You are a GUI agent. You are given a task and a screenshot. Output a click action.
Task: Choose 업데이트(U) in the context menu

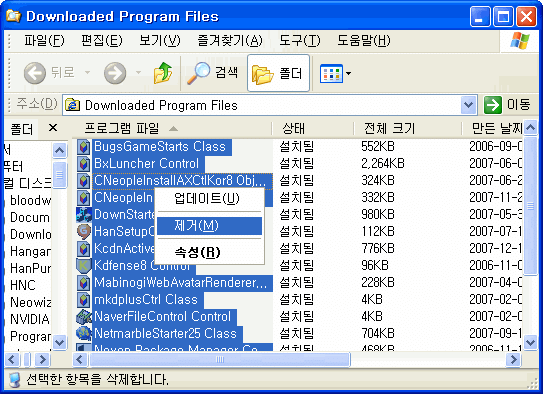pos(209,199)
